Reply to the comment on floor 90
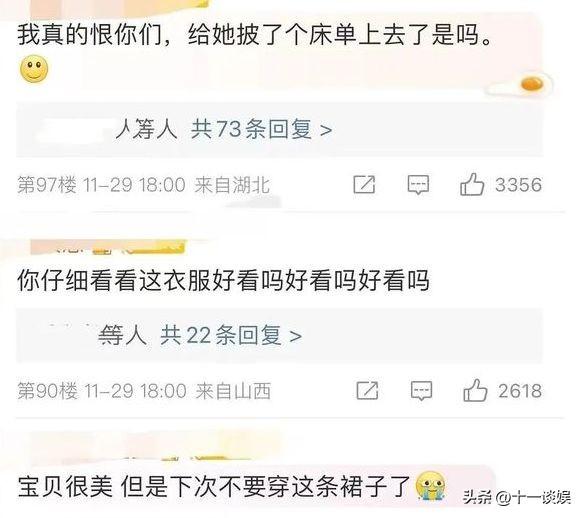 coord(421,391)
